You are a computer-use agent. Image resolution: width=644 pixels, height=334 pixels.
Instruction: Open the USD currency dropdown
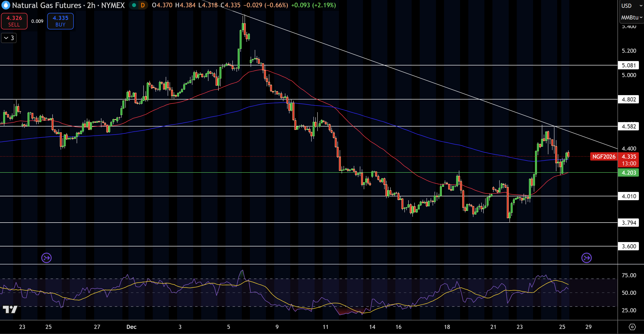click(632, 6)
